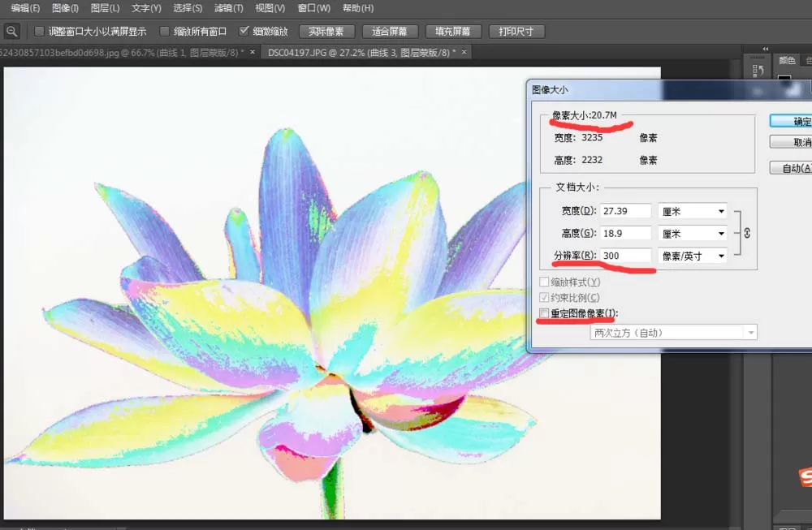
Task: Expand the 两次立方（自动） resample dropdown
Action: click(673, 332)
